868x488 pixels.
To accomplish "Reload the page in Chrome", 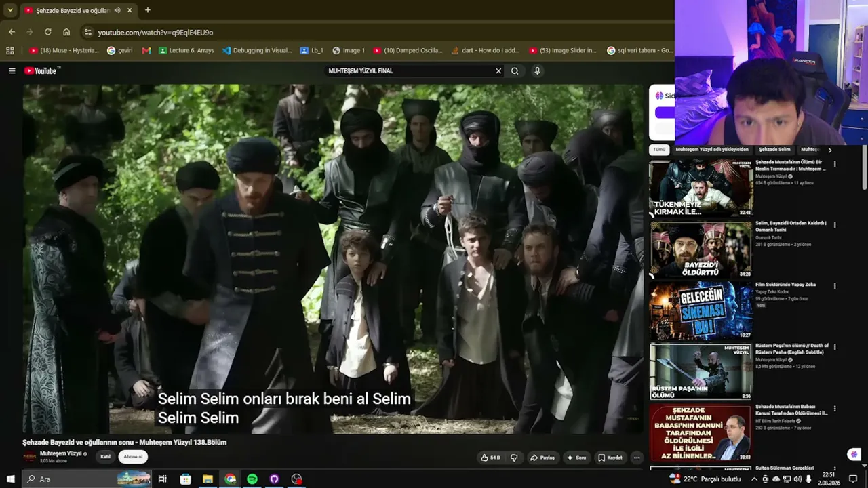I will coord(47,32).
